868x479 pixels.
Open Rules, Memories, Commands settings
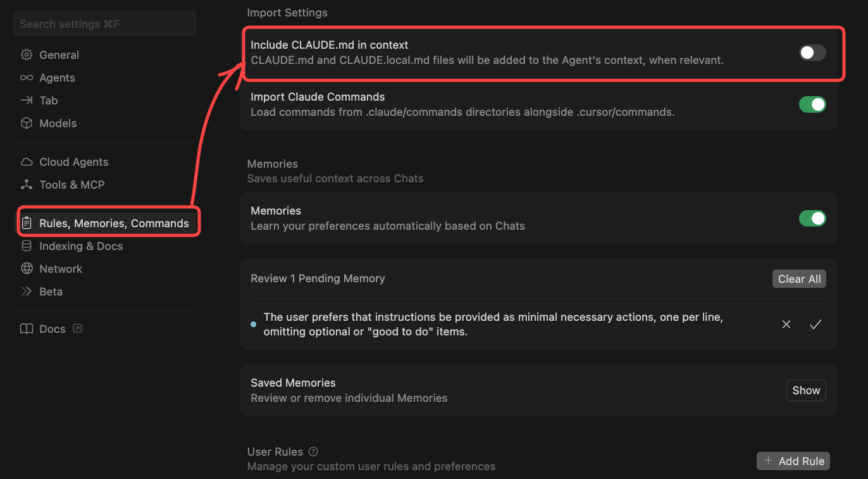click(114, 223)
